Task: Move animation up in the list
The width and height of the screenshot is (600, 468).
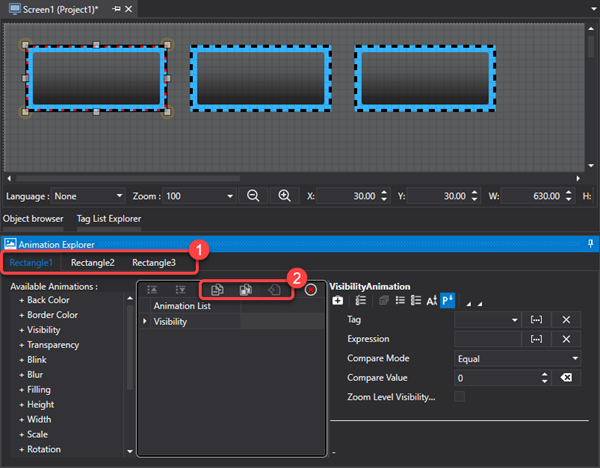Action: (152, 290)
